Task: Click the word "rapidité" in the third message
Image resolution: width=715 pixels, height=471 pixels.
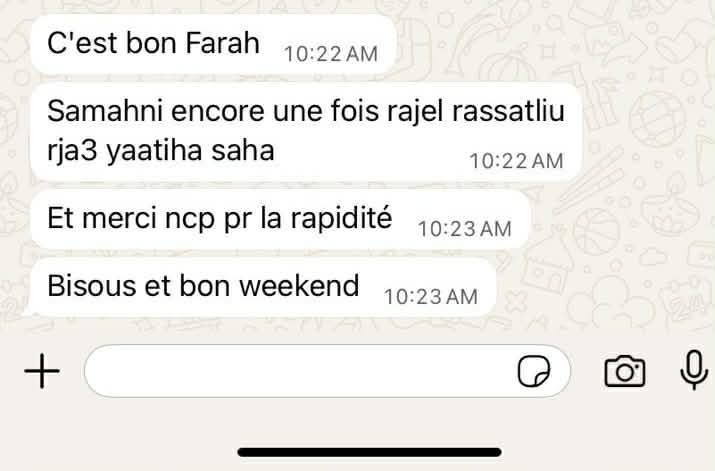Action: 342,218
